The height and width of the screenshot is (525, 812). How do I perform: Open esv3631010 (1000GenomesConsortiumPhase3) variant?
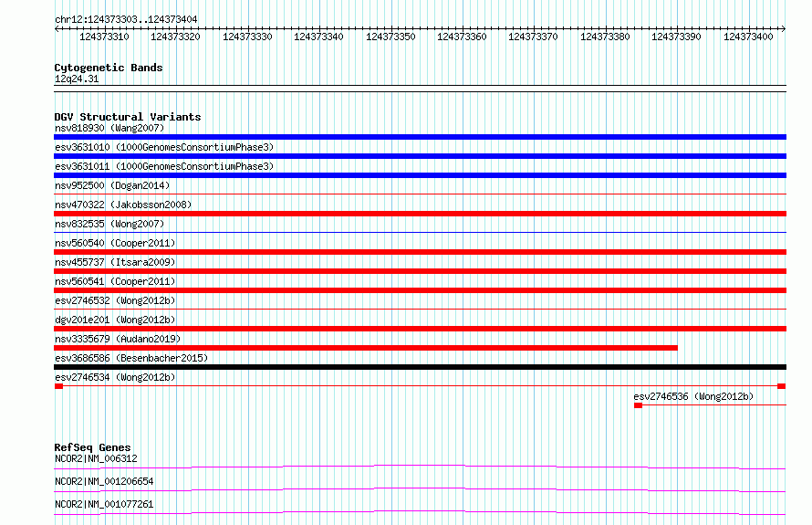tap(164, 147)
